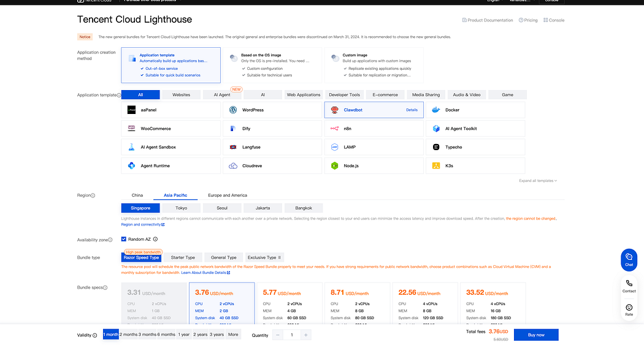Uncheck the Random AZ checkbox
644x345 pixels.
point(124,239)
